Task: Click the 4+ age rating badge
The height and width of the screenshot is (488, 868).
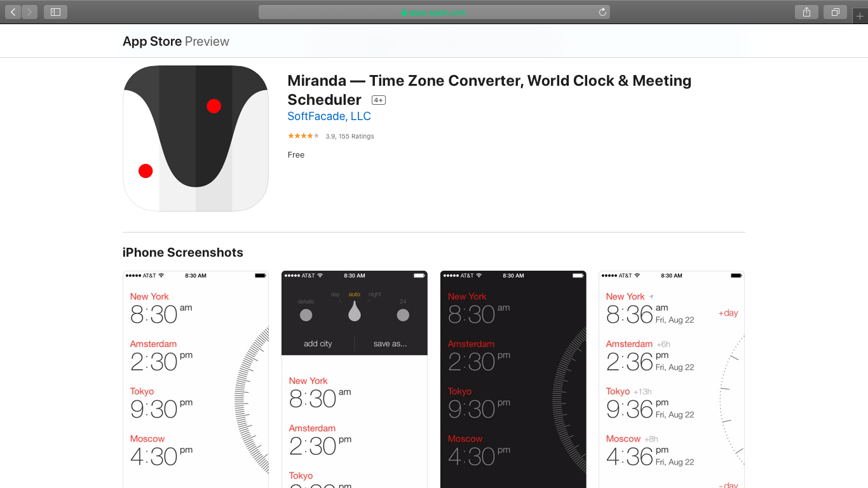Action: pyautogui.click(x=379, y=100)
